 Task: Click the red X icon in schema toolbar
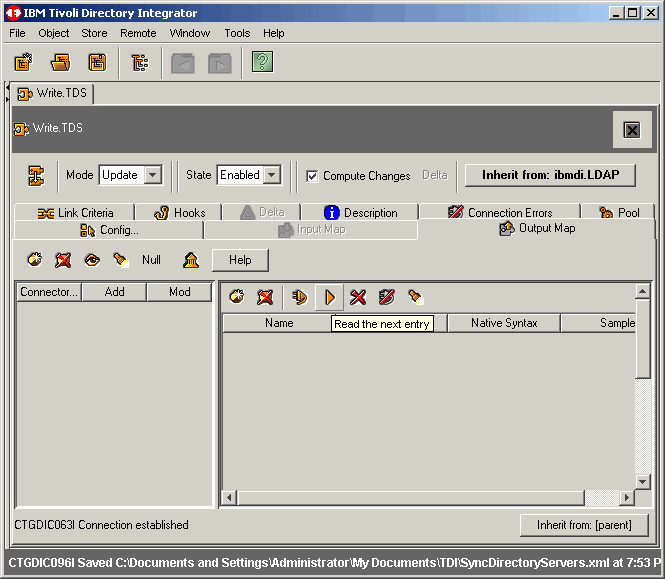(x=358, y=297)
